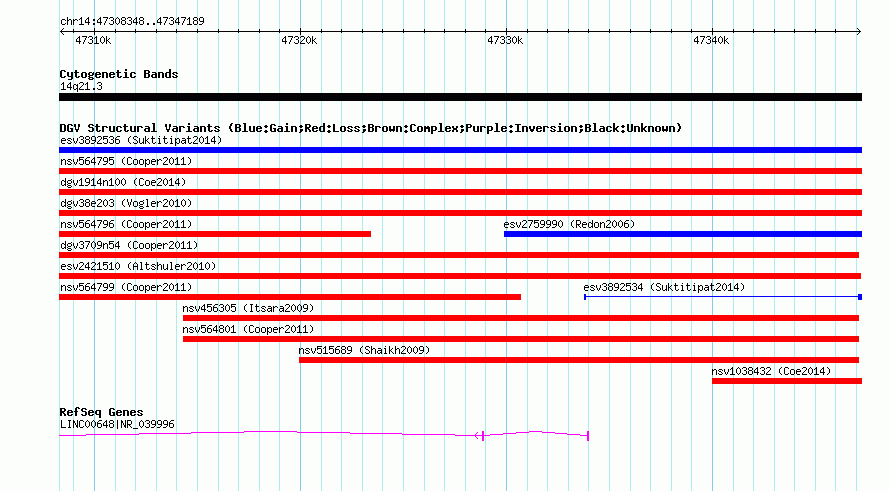Click the chr14:47308348..47347189 coordinates text
This screenshot has height=491, width=890.
132,22
